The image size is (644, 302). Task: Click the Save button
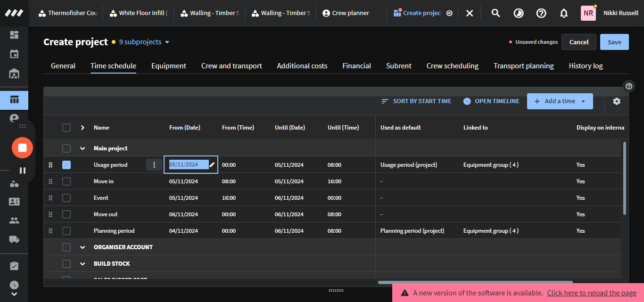614,42
